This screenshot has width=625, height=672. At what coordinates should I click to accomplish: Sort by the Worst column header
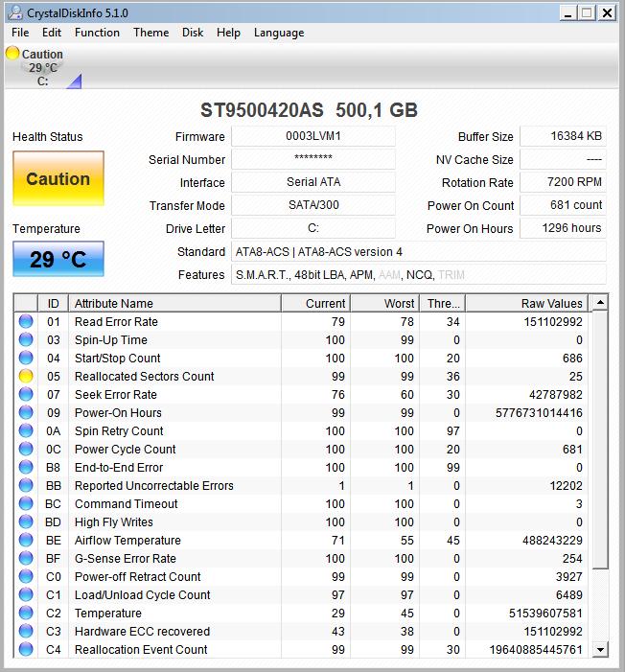pyautogui.click(x=385, y=304)
